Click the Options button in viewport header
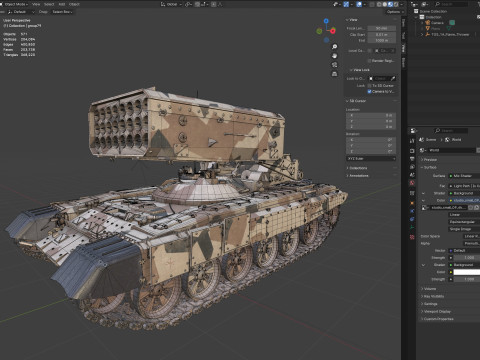Viewport: 480px width, 360px height. pos(395,12)
